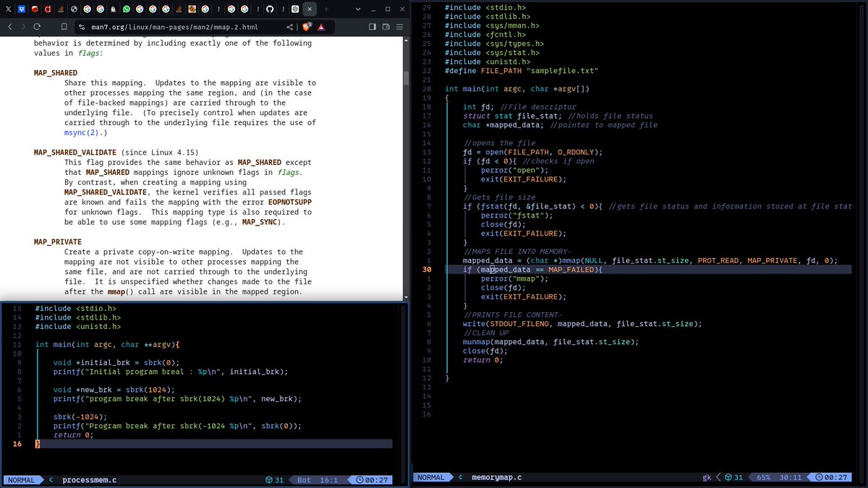This screenshot has height=488, width=868.
Task: Click the C filetype icon beside processmem.c
Action: (51, 480)
